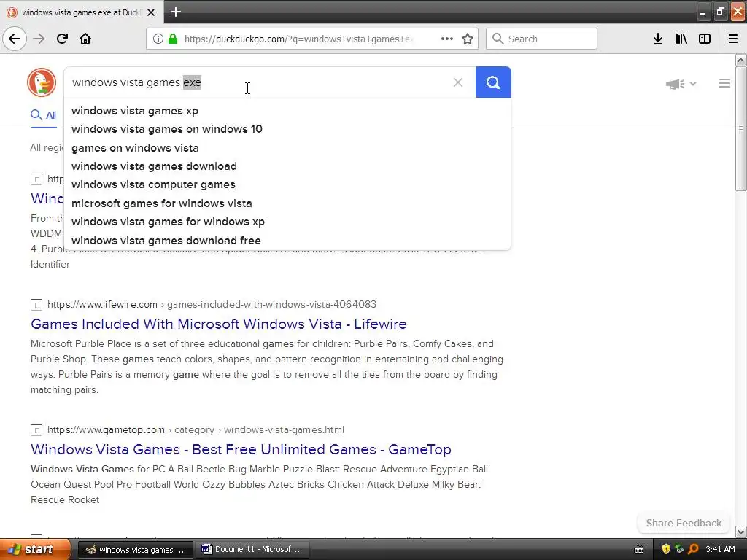Open a new browser tab
Image resolution: width=747 pixels, height=560 pixels.
(175, 12)
